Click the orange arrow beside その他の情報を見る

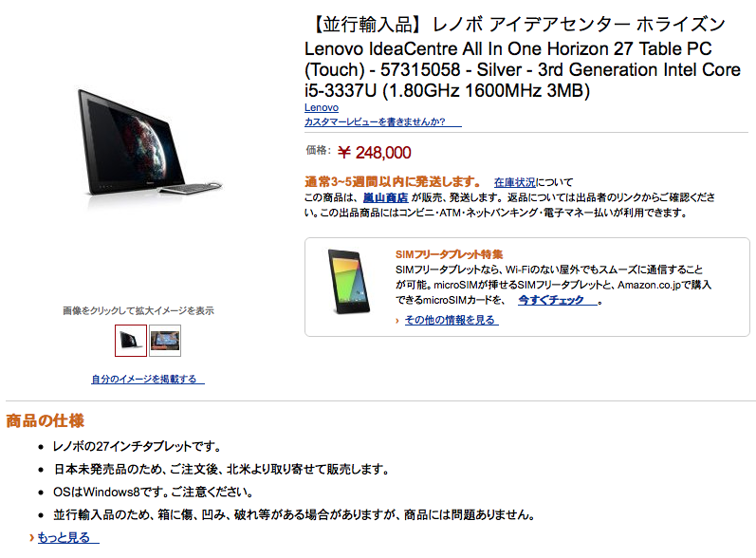[396, 321]
